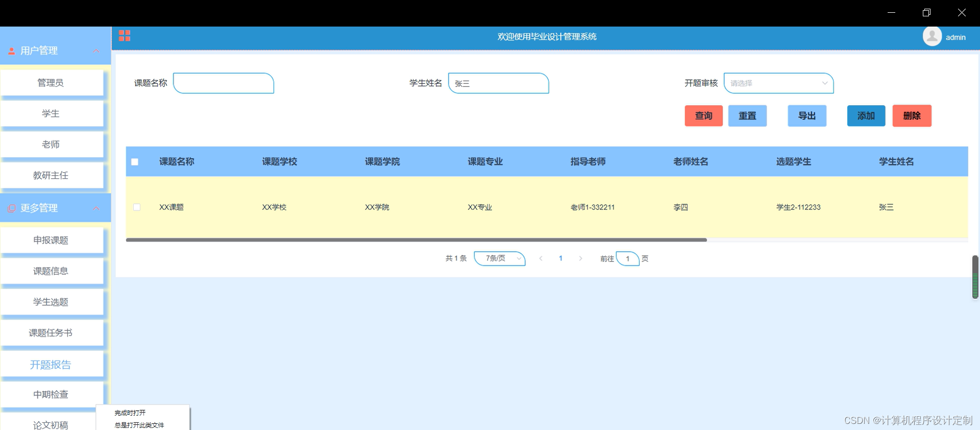Minimize the application window
Image resolution: width=980 pixels, height=430 pixels.
point(892,13)
